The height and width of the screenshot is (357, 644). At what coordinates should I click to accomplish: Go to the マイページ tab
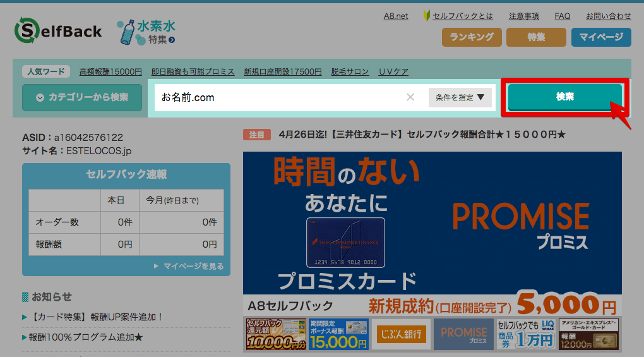point(601,37)
